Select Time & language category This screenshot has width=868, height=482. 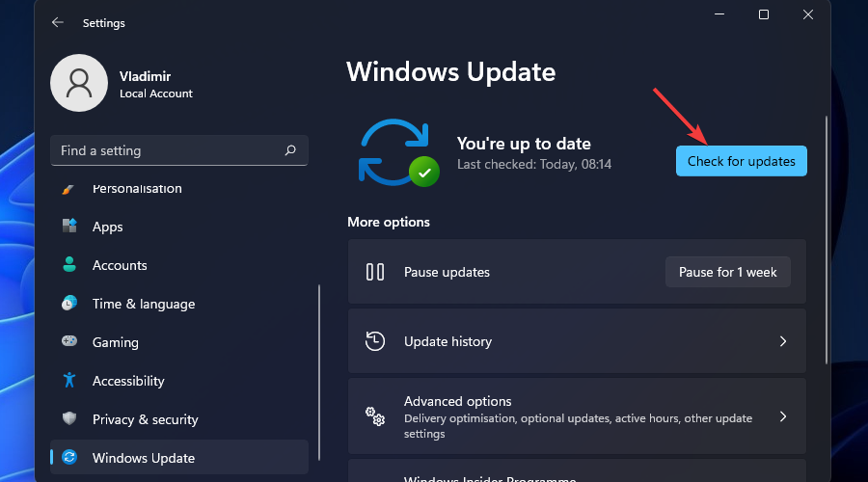point(178,304)
